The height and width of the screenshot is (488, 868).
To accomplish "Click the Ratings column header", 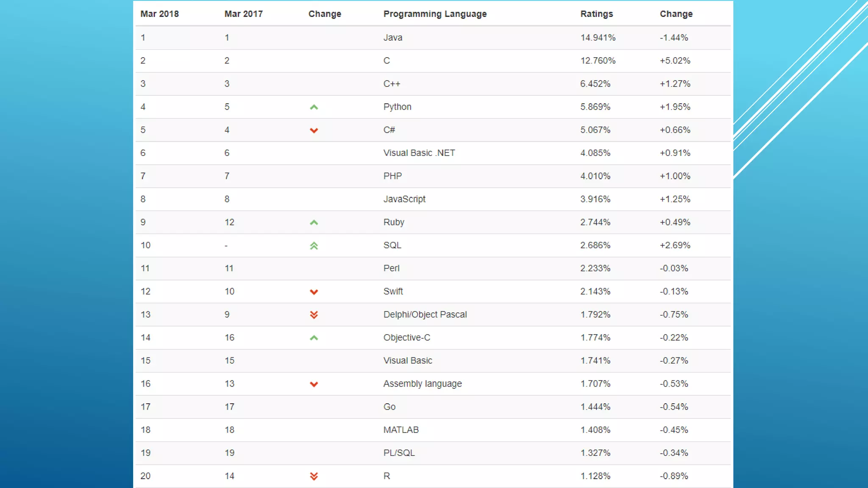I will point(596,14).
